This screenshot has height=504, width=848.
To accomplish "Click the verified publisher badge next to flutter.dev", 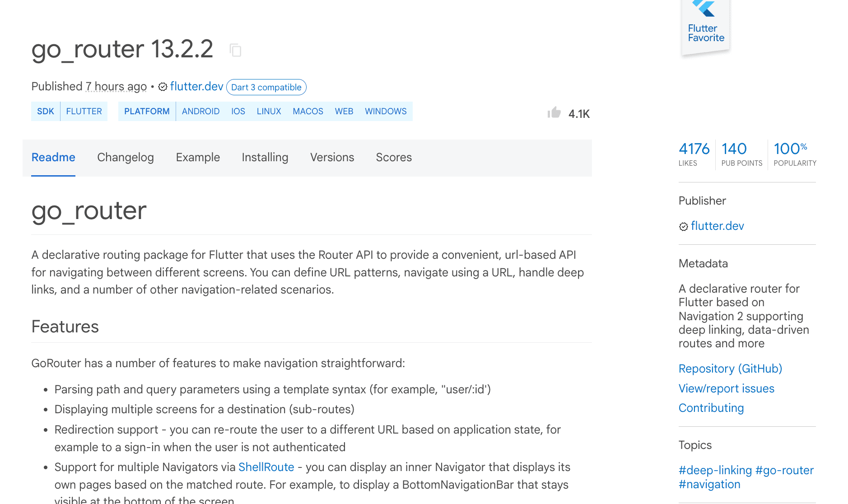I will tap(163, 87).
